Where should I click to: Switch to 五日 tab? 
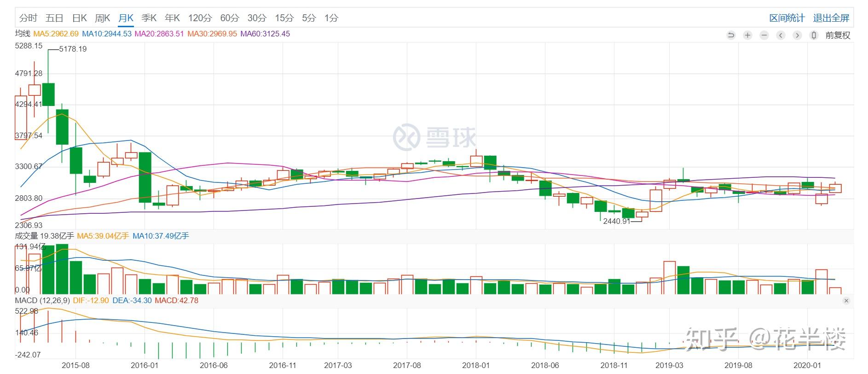[x=54, y=18]
